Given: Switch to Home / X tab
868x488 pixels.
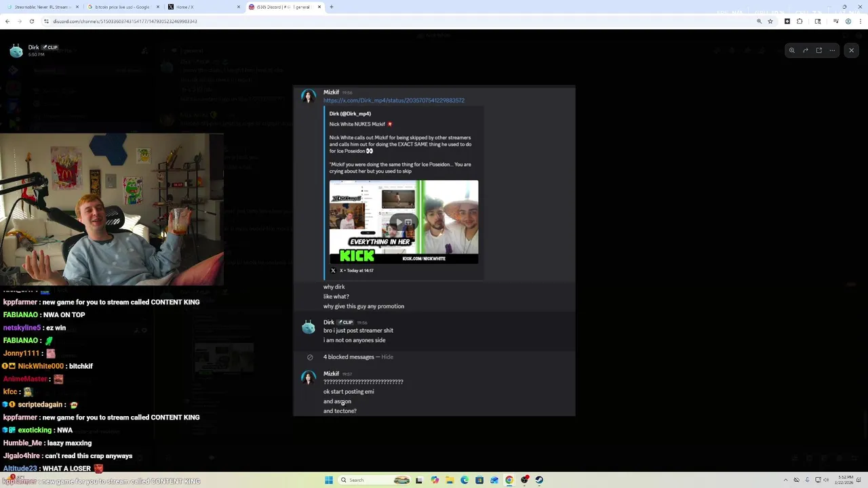Looking at the screenshot, I should [x=203, y=7].
